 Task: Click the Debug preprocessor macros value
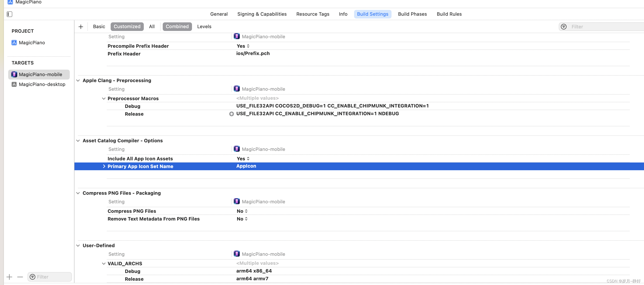(332, 106)
